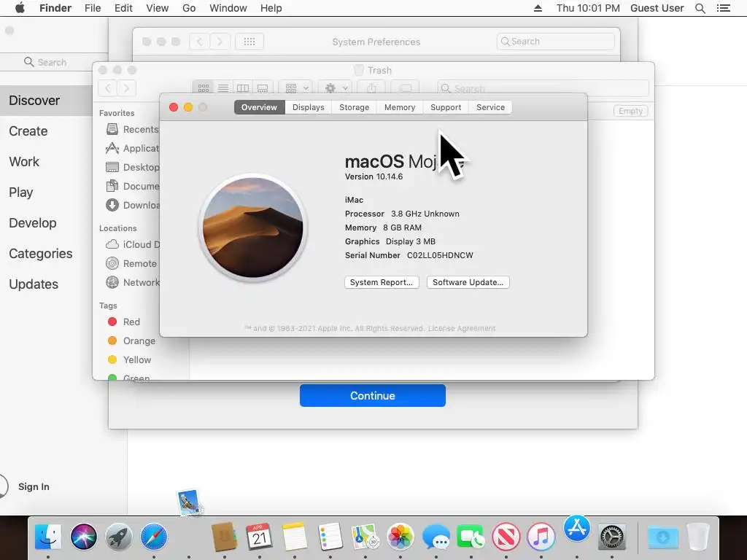Open group-by dropdown in Trash toolbar
The height and width of the screenshot is (560, 747).
296,88
